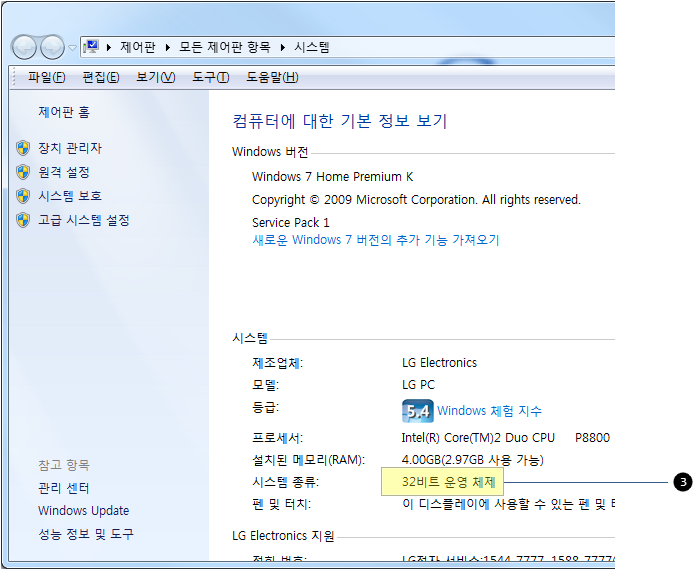Open 장치 관리자 link
694x570 pixels.
70,148
